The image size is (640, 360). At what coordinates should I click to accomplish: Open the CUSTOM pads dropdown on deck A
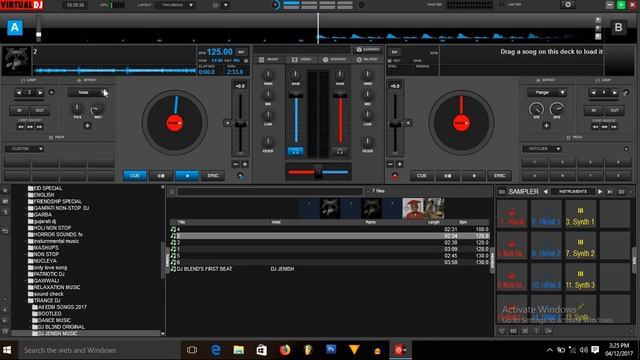[24, 149]
